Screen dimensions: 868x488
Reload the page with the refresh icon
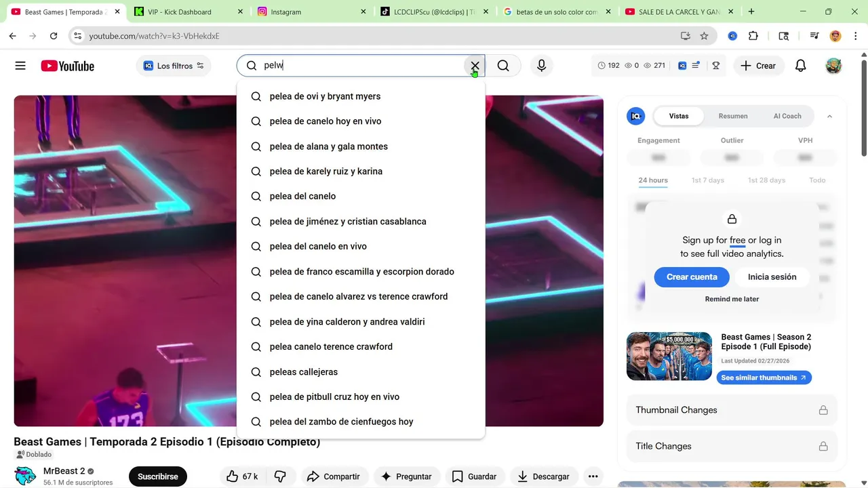[54, 36]
